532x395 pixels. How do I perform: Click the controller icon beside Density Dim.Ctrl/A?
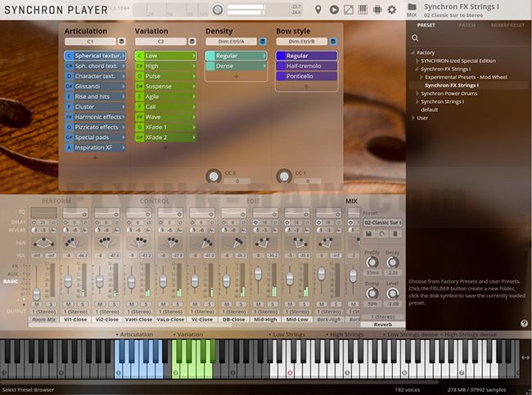pos(263,42)
